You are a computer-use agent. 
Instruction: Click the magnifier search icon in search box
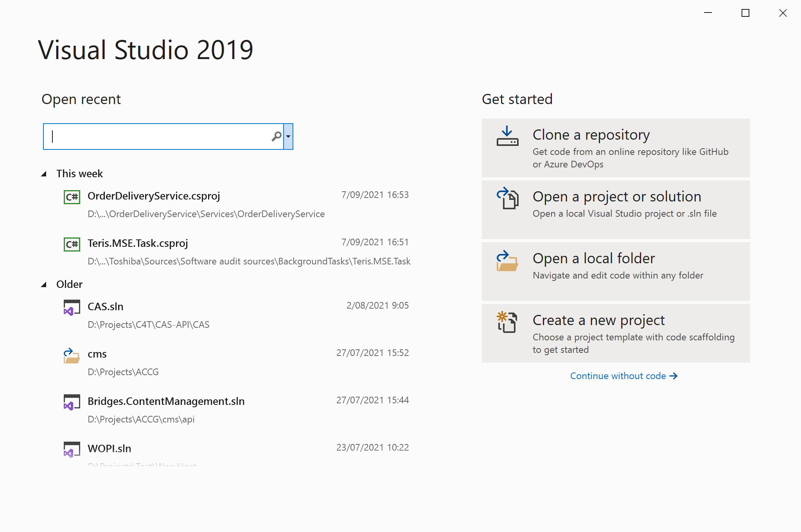click(x=277, y=137)
